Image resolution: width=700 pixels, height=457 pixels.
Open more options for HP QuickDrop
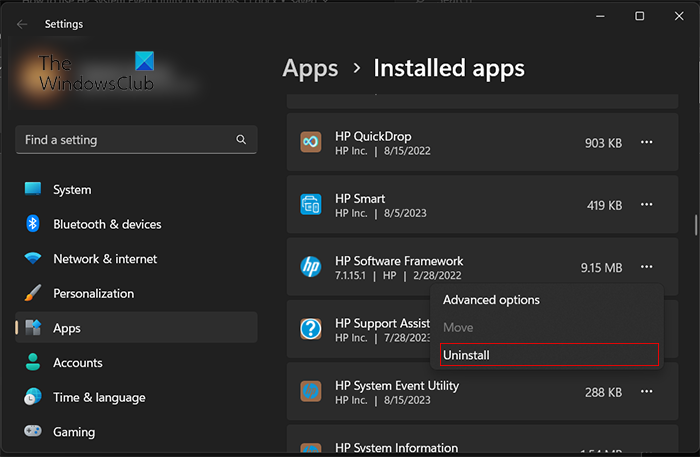tap(647, 143)
